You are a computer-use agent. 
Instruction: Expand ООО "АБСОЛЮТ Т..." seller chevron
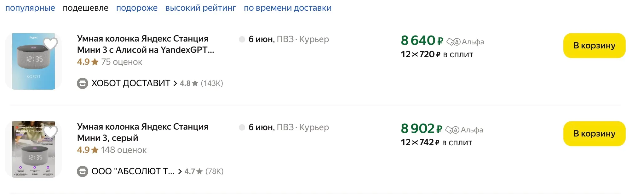pos(180,171)
